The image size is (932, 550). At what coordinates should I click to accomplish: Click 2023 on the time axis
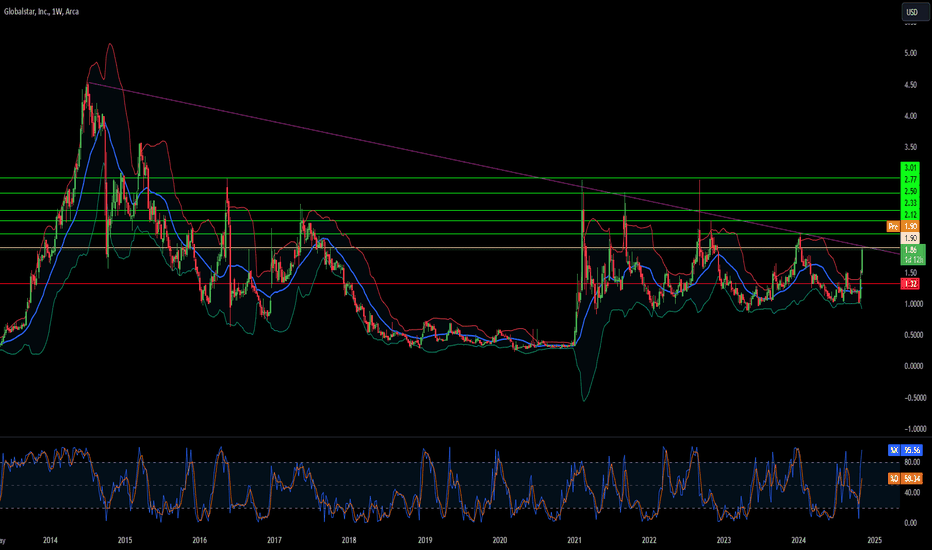tap(724, 540)
